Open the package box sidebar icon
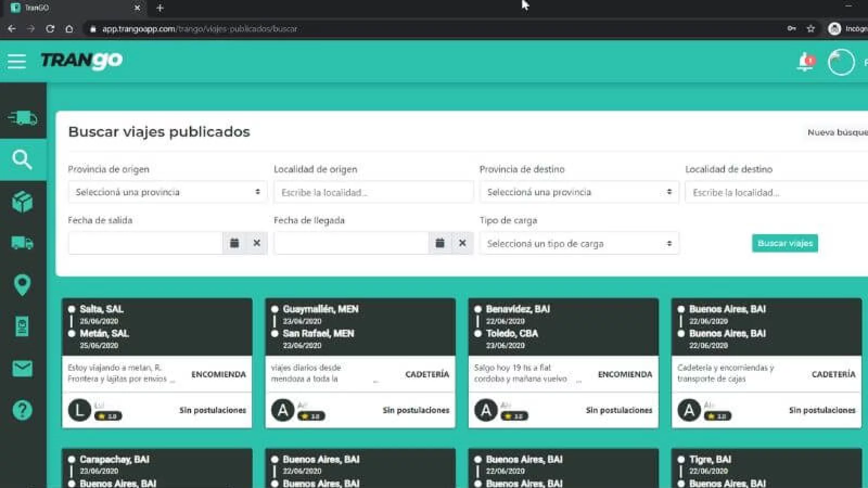Image resolution: width=868 pixels, height=488 pixels. click(22, 202)
